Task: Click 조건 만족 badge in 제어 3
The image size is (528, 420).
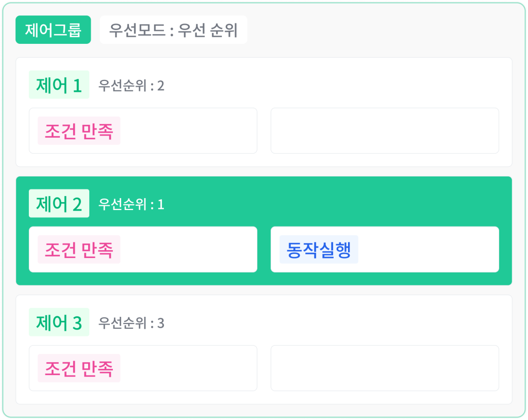Action: click(79, 368)
